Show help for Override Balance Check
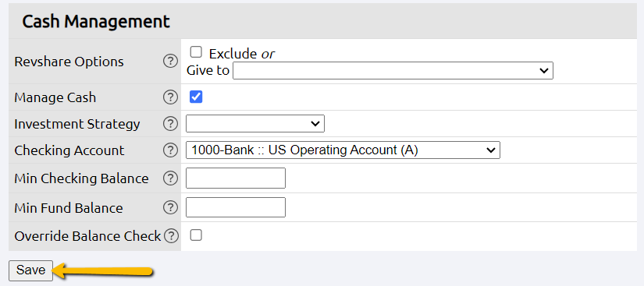The width and height of the screenshot is (644, 286). 171,236
